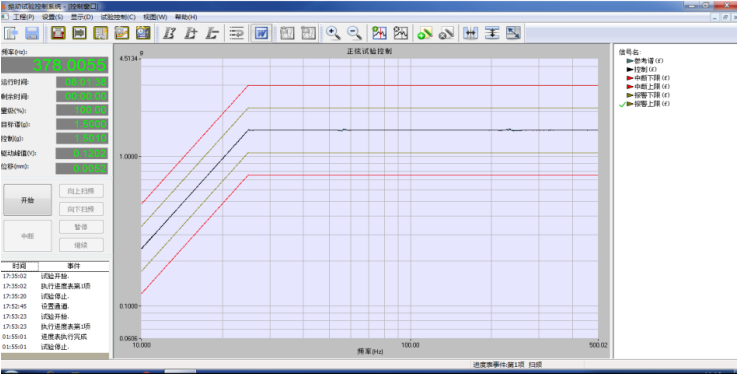Viewport: 737px width, 374px height.
Task: Click the 开始 start button
Action: [x=28, y=200]
